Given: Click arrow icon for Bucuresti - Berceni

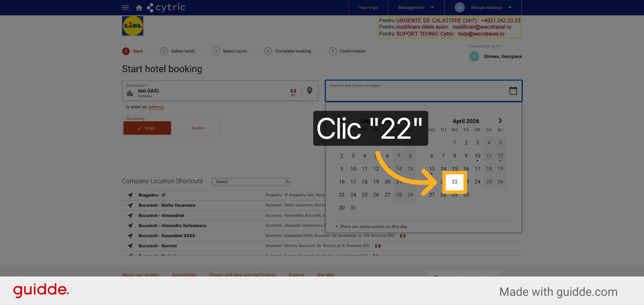Looking at the screenshot, I should [130, 246].
